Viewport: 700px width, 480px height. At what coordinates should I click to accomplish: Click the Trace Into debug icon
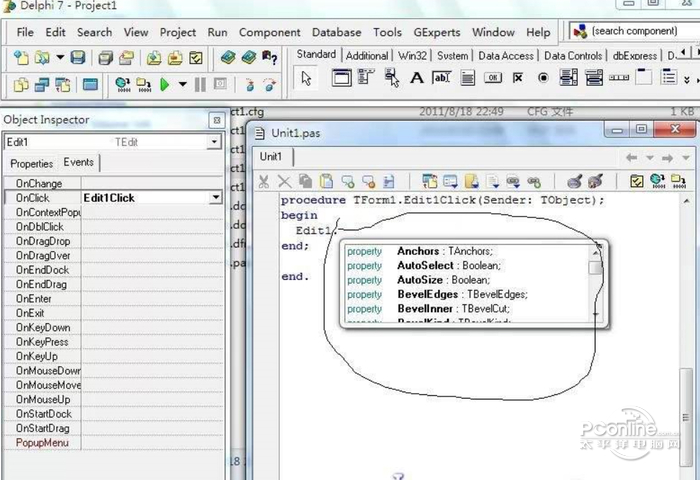click(x=250, y=84)
